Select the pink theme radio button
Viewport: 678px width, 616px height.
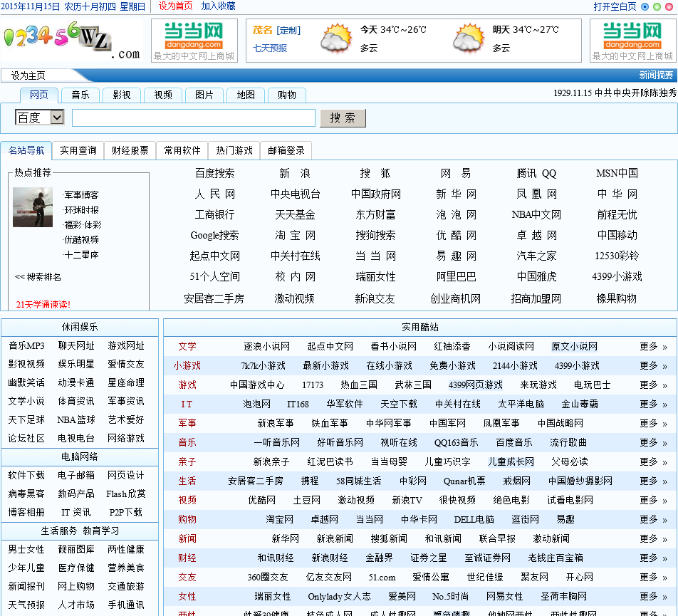click(669, 6)
